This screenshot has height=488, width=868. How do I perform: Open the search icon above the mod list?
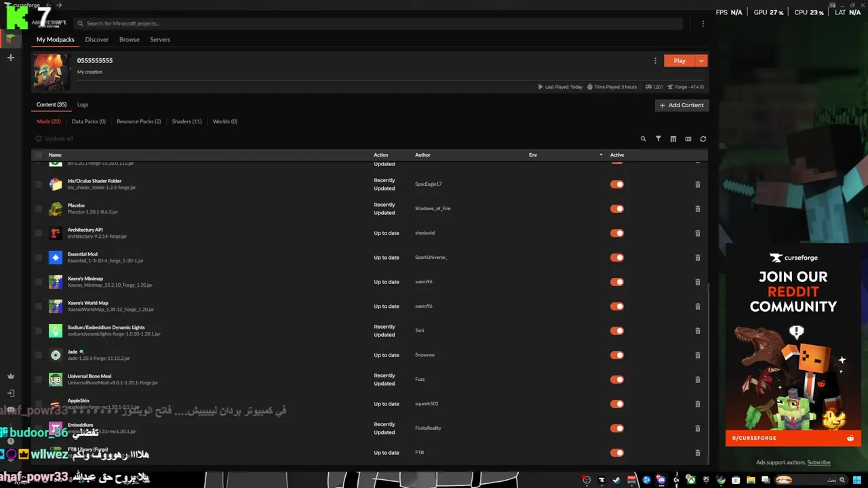point(643,139)
